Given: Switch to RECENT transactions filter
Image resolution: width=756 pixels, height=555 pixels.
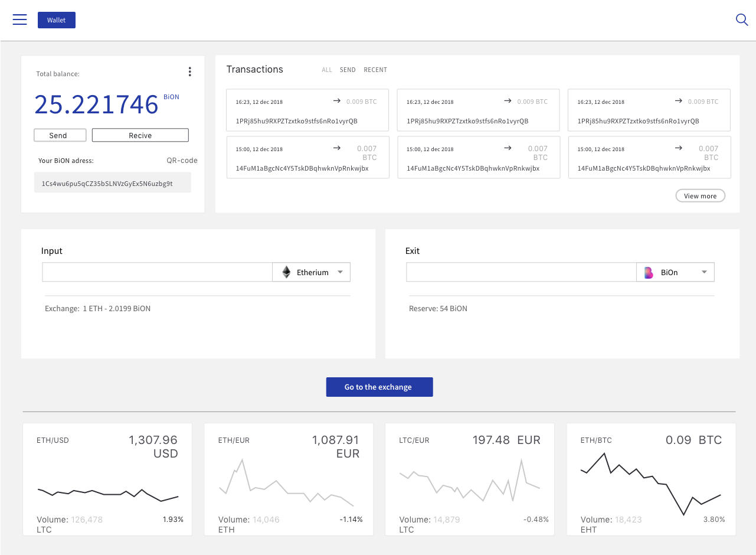Looking at the screenshot, I should tap(375, 70).
